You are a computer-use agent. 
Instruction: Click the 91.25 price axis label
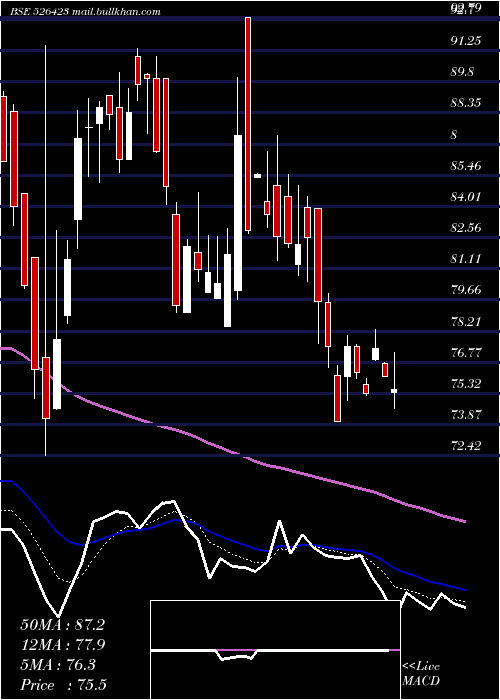[467, 41]
